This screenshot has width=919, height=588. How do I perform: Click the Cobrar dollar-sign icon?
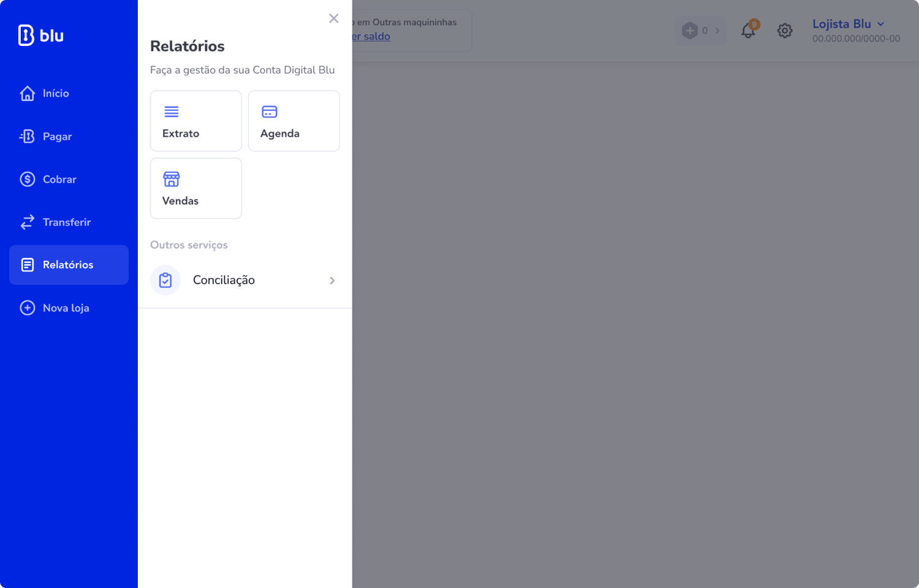pos(28,179)
